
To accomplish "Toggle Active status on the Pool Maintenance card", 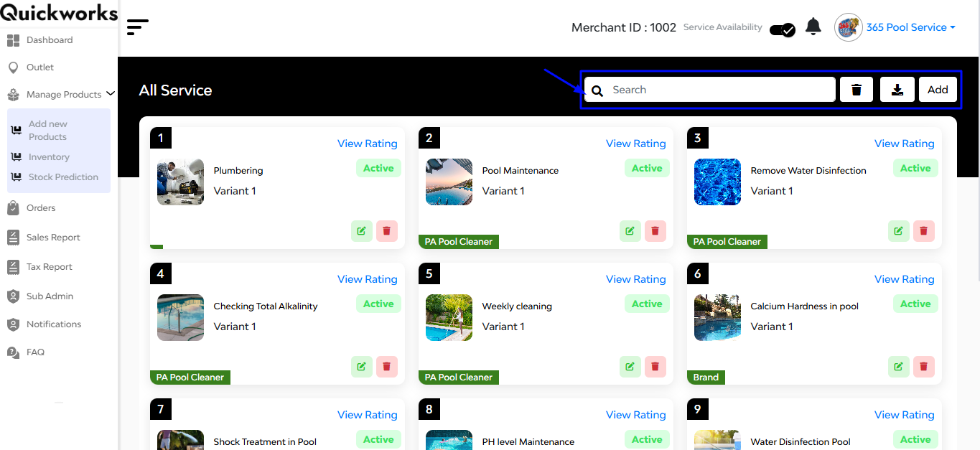I will 647,169.
